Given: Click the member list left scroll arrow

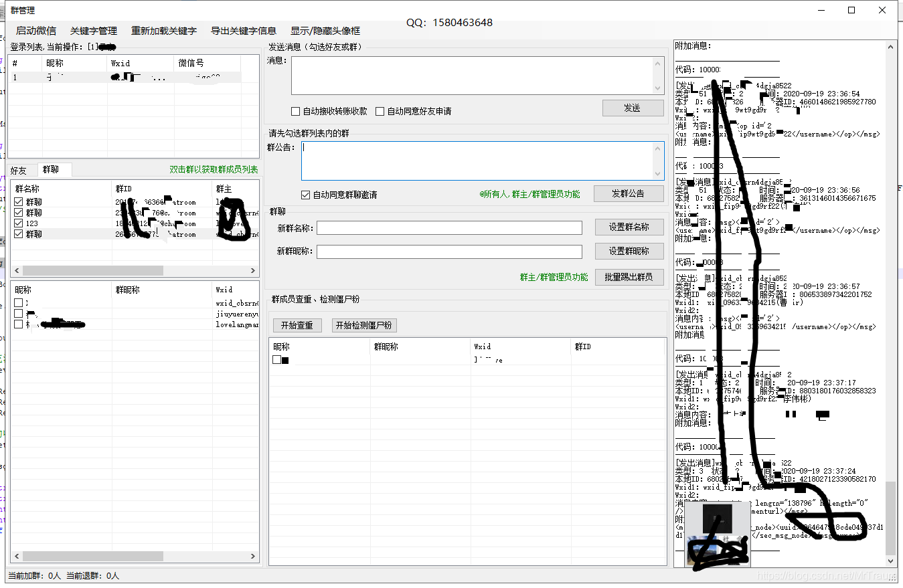Looking at the screenshot, I should pos(17,556).
